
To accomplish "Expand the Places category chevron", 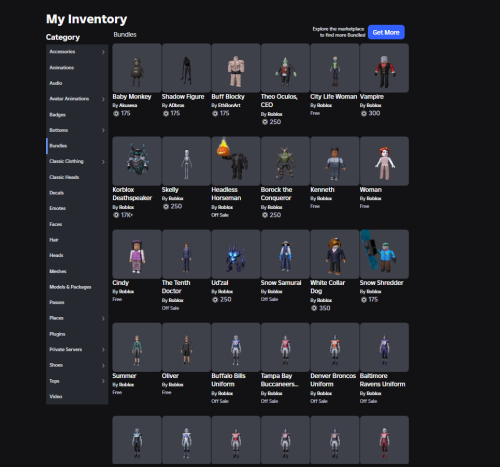I will 103,318.
